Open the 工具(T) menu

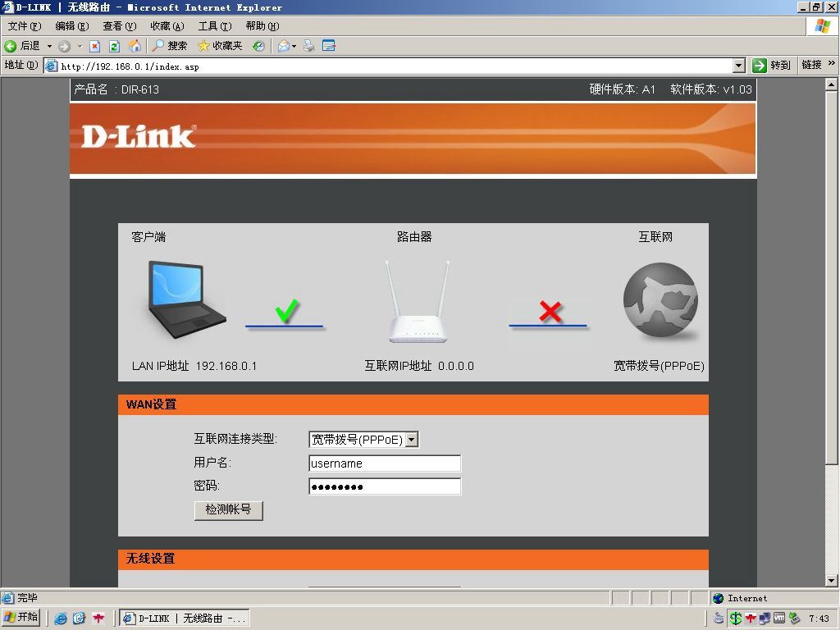click(x=215, y=26)
